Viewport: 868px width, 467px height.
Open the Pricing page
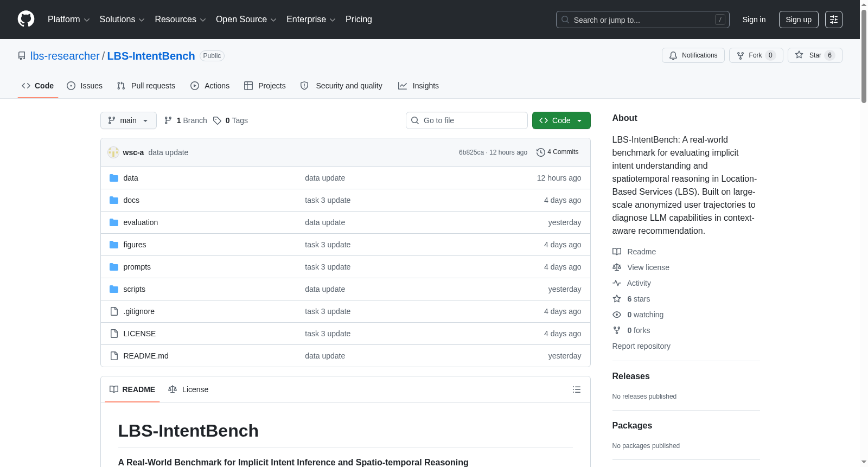tap(359, 20)
